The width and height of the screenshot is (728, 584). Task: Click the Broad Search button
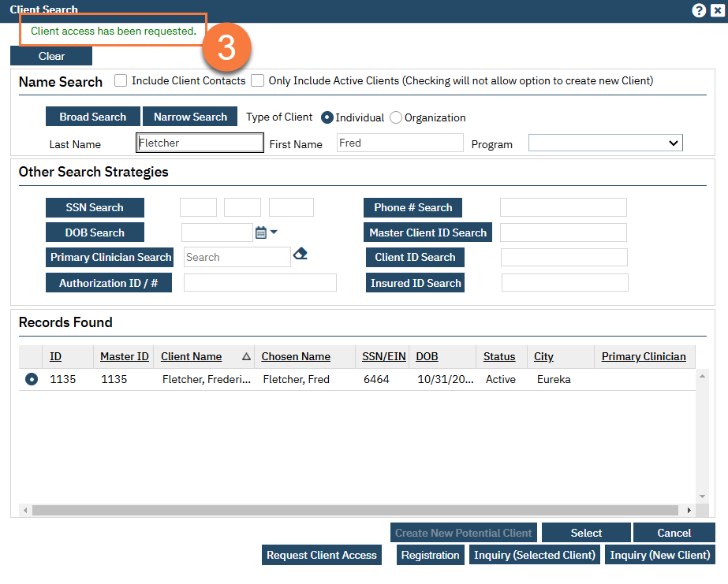tap(93, 117)
